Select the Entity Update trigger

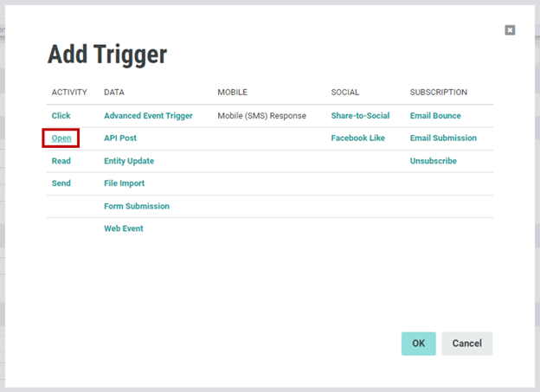tap(129, 161)
